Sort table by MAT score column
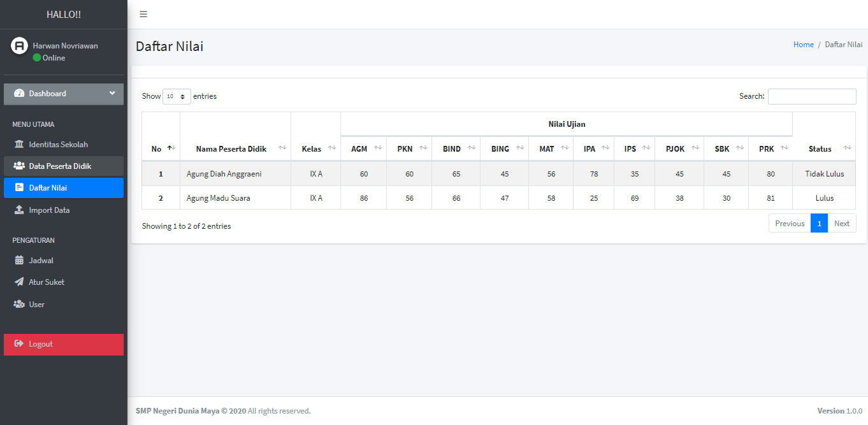 point(551,148)
